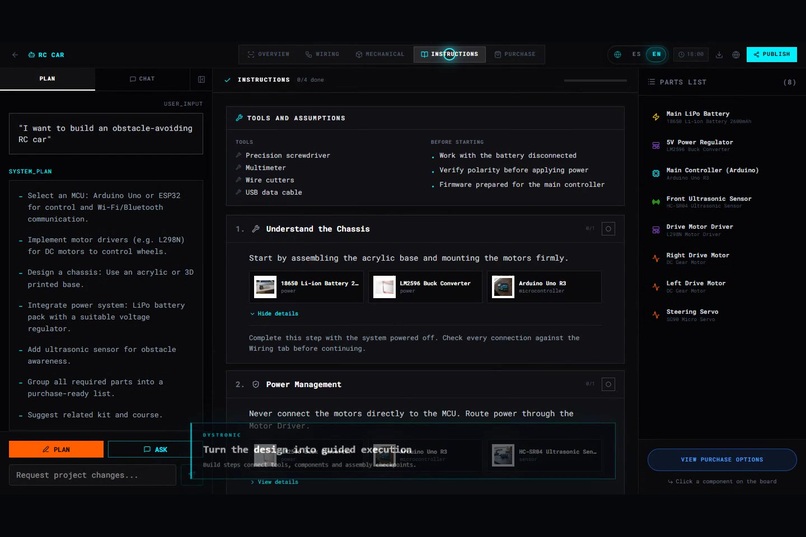The width and height of the screenshot is (806, 537).
Task: Select the PLAN panel tab
Action: pyautogui.click(x=47, y=79)
